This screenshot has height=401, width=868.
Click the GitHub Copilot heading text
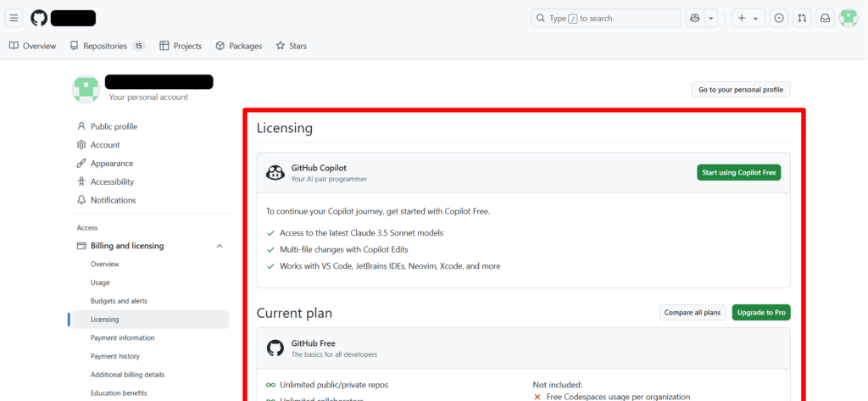tap(319, 168)
